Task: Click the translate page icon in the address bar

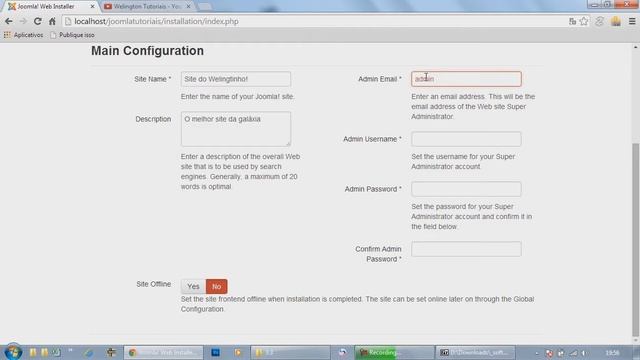Action: point(572,21)
